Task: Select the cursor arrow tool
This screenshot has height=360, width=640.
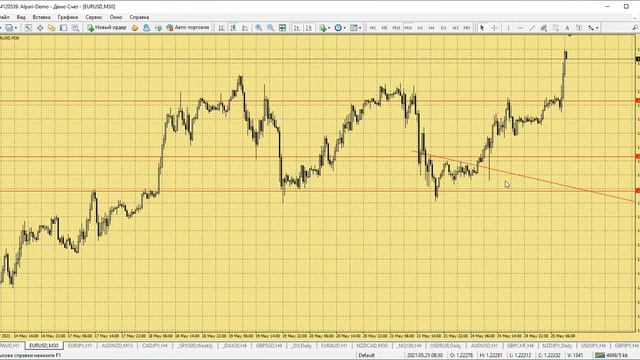Action: [x=482, y=27]
